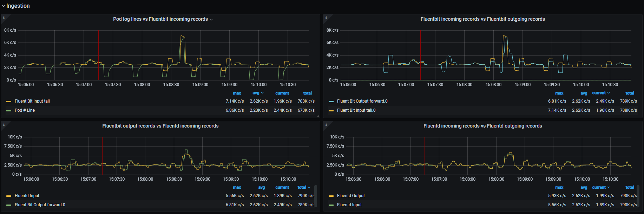Open info icon of Pod log lines panel

4,18
